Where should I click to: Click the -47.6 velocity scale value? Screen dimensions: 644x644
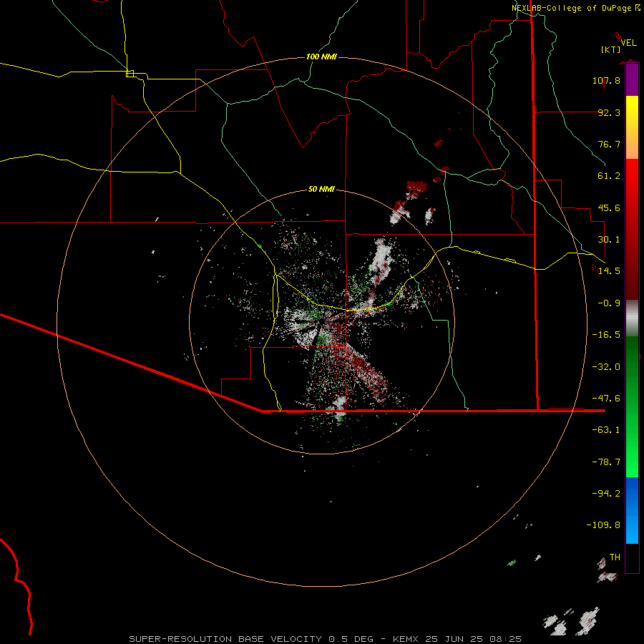click(x=606, y=399)
